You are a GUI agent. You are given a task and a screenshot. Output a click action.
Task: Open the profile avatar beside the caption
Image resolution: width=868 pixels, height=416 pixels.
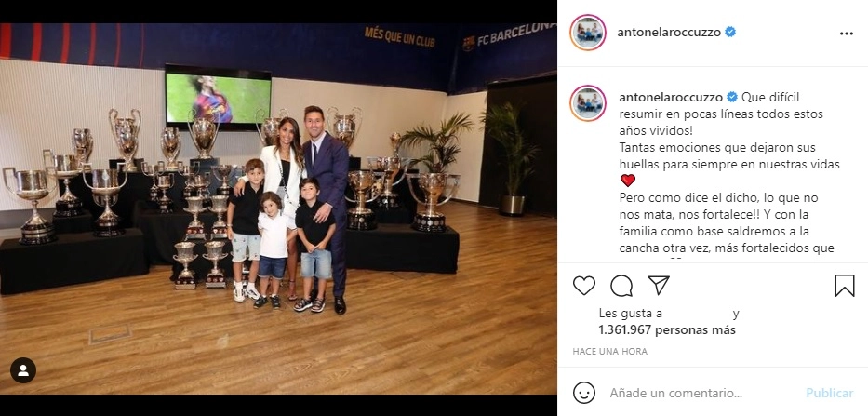pyautogui.click(x=588, y=103)
